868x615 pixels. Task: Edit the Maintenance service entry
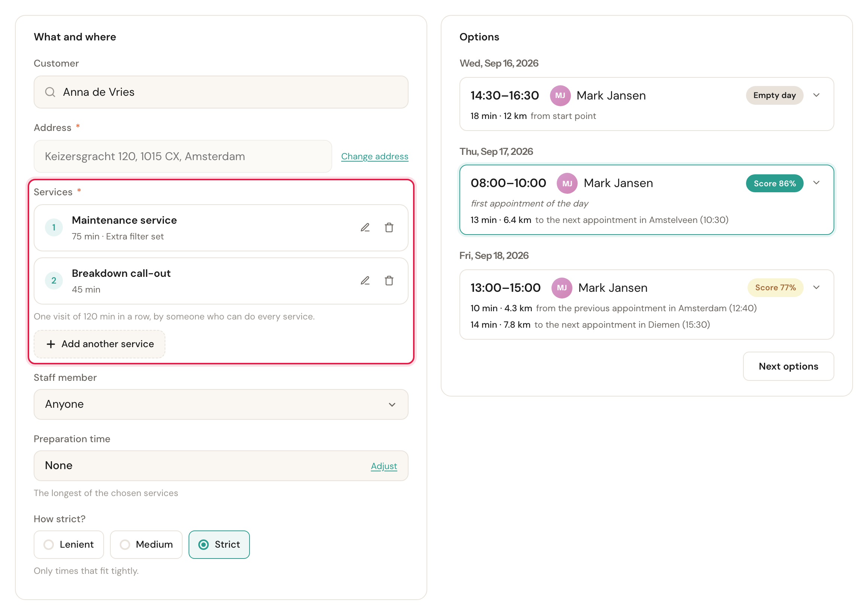click(365, 227)
